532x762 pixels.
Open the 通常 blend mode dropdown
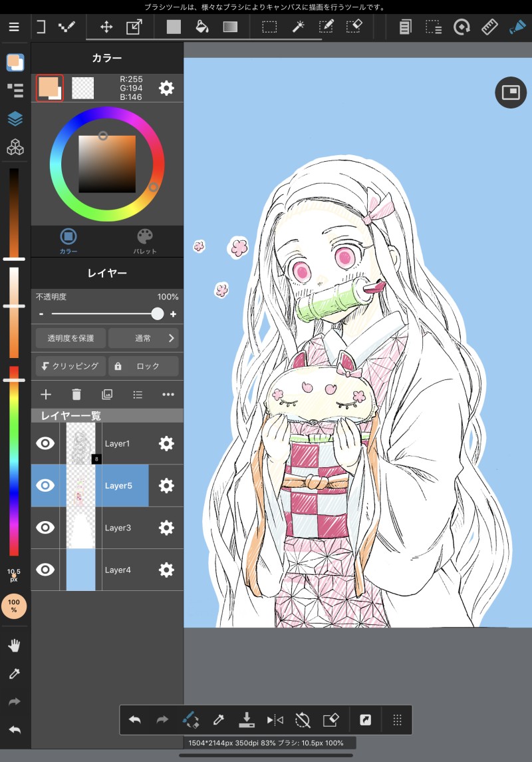coord(143,338)
